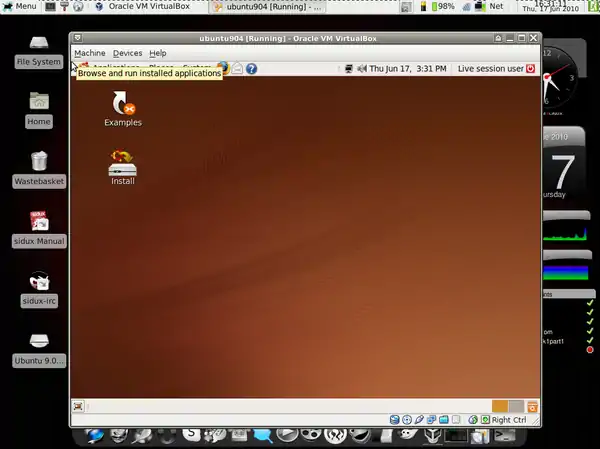Click the red power icon in guest panel

(531, 69)
